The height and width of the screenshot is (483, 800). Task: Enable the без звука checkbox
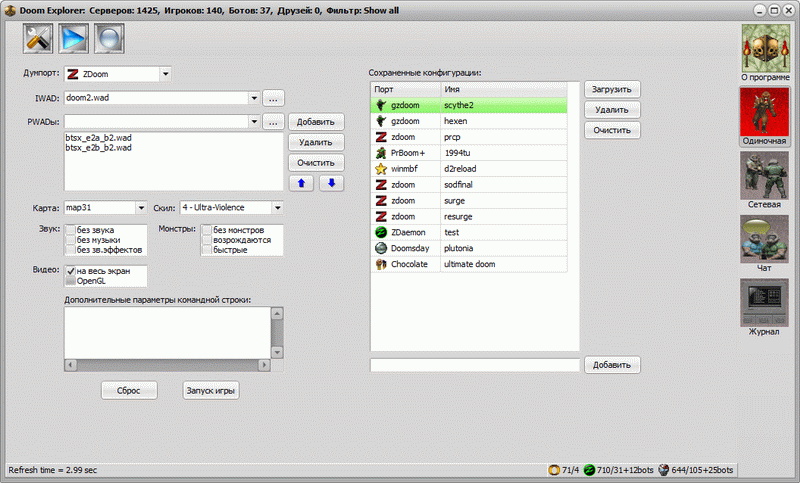(70, 230)
